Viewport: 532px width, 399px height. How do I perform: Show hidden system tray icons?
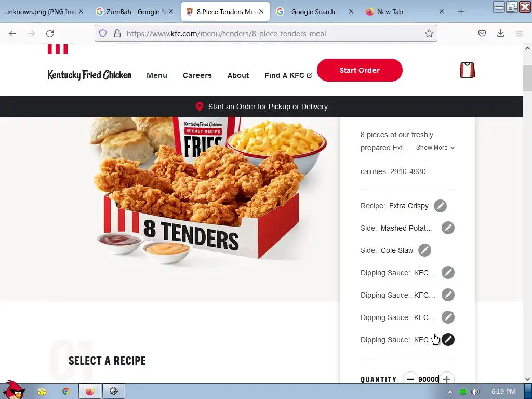tap(450, 392)
